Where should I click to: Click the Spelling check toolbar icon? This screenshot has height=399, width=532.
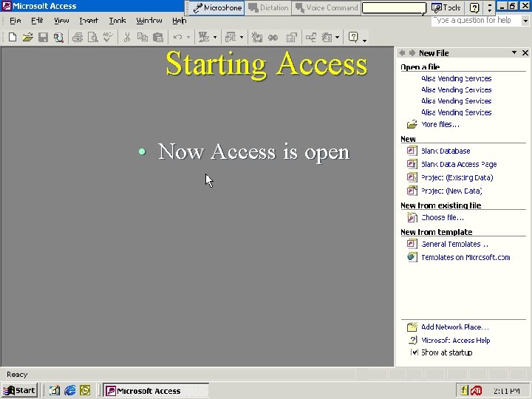coord(108,37)
